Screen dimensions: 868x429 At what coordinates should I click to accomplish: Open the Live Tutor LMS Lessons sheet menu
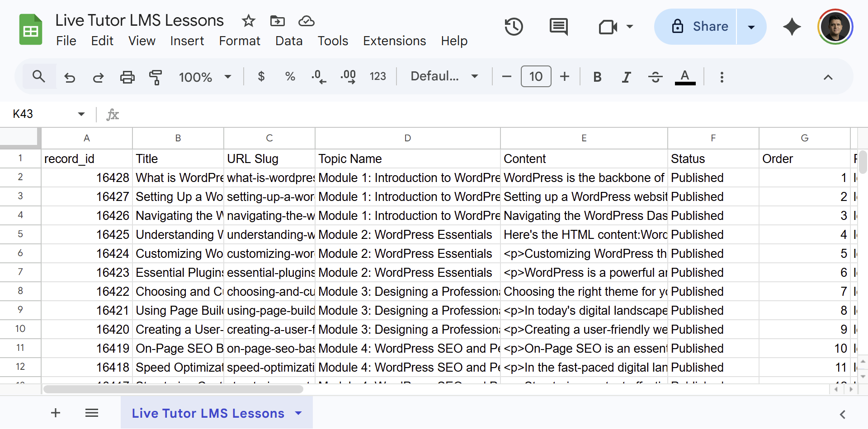pos(298,413)
